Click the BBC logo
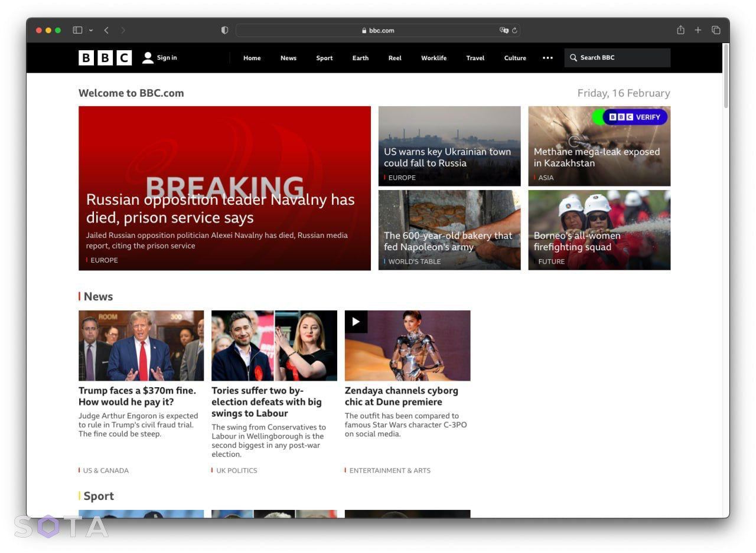 tap(105, 58)
